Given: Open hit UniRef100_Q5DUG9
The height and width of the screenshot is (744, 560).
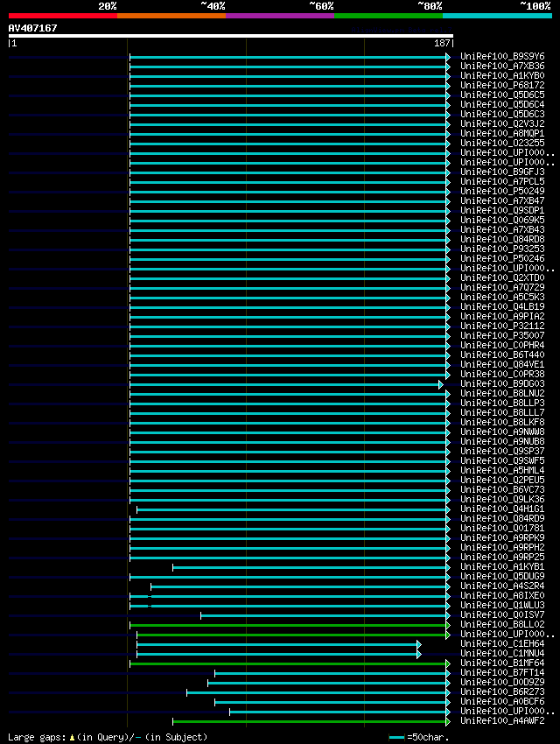Looking at the screenshot, I should tap(502, 576).
